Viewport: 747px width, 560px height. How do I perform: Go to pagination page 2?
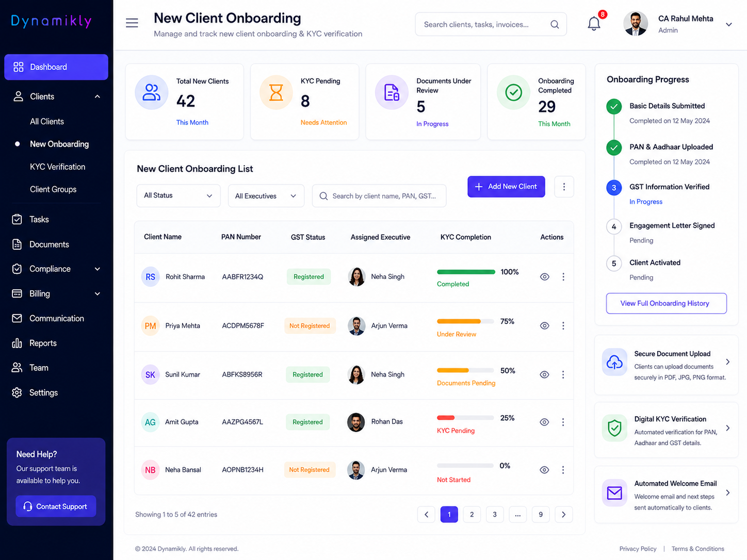click(472, 515)
